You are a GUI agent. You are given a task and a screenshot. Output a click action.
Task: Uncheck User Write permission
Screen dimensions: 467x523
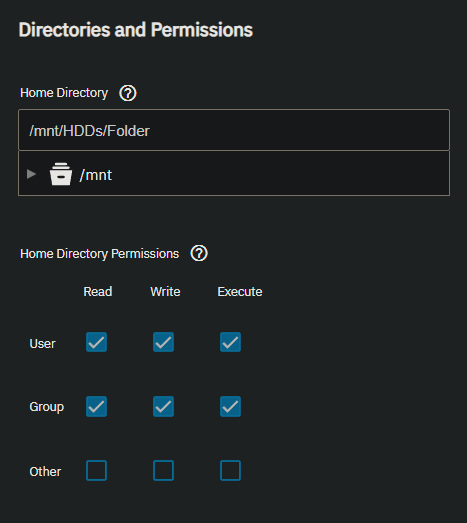(x=163, y=342)
